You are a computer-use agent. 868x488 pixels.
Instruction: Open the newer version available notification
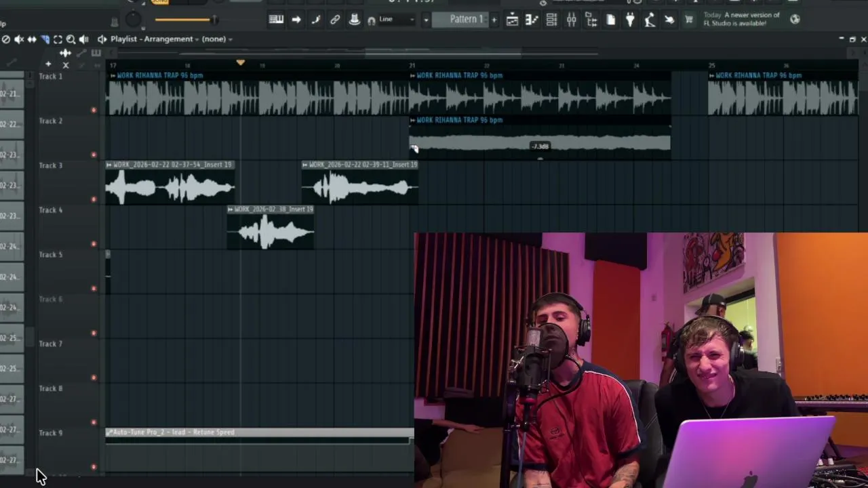[x=742, y=19]
